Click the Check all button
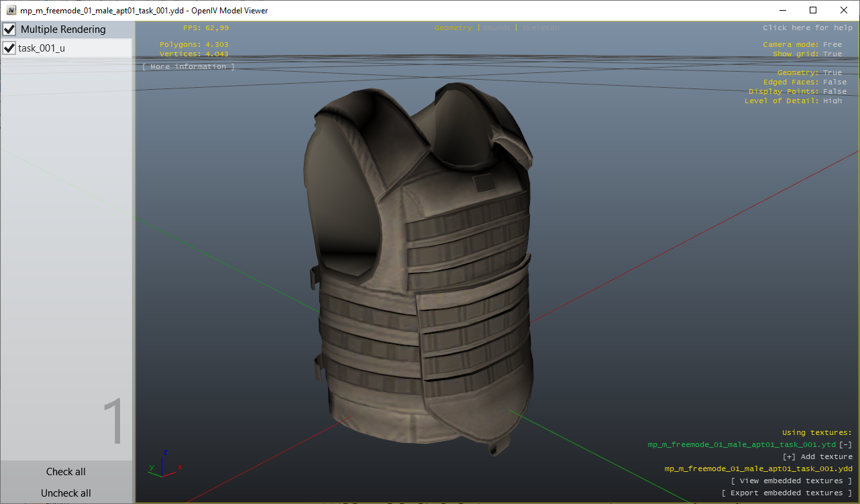 tap(66, 472)
